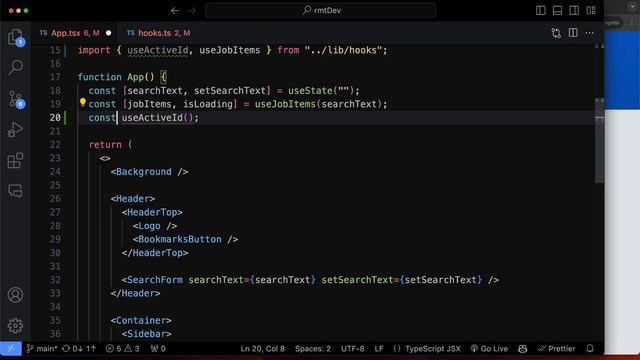Split the editor to the right
Screen dimensions: 640x360
click(x=573, y=33)
